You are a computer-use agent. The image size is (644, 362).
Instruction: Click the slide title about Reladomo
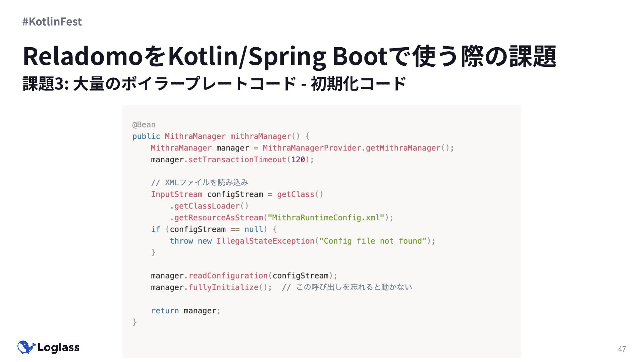289,56
